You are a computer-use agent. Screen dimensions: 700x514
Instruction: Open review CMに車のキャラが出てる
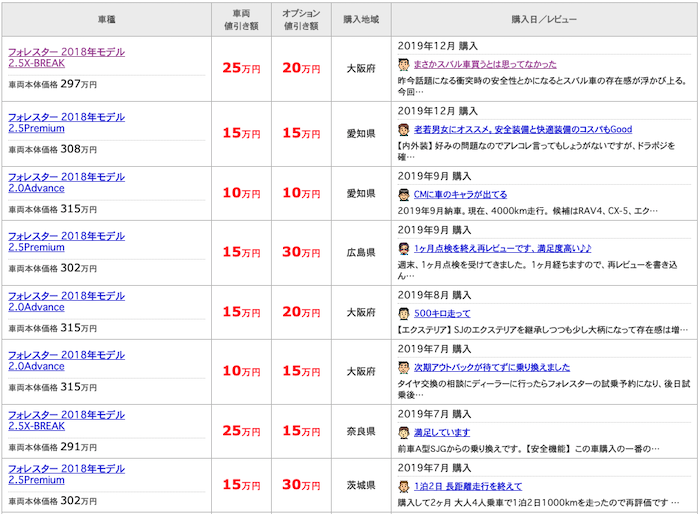460,195
